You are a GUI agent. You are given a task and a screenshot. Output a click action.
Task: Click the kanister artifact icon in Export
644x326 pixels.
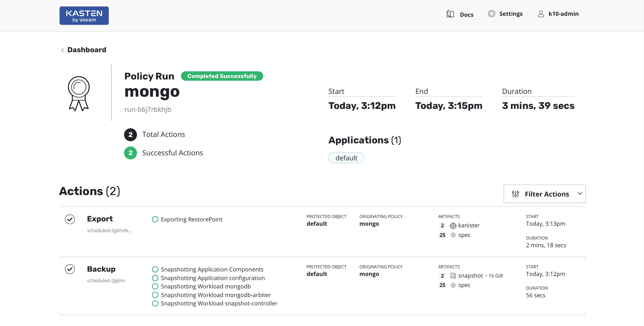coord(453,226)
